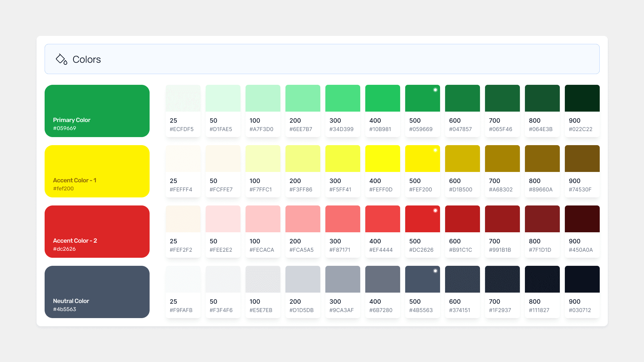644x362 pixels.
Task: Click the Primary Color #059669 card
Action: tap(97, 111)
